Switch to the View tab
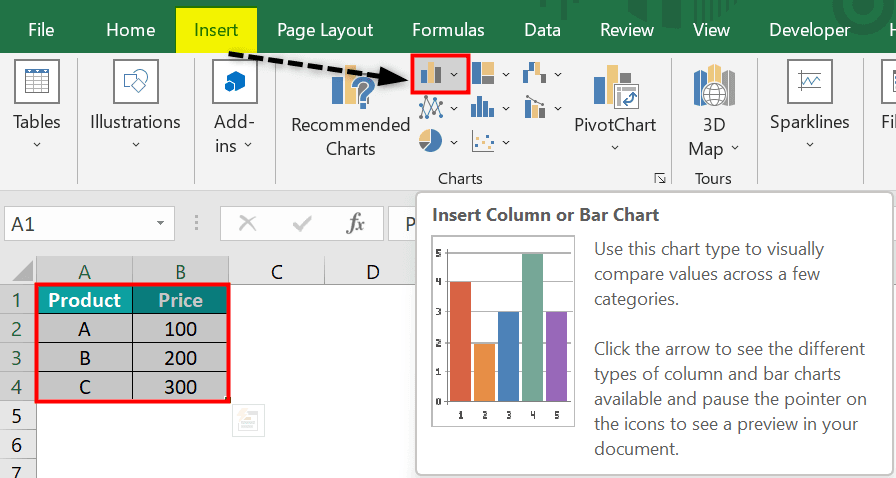896x478 pixels. tap(711, 30)
